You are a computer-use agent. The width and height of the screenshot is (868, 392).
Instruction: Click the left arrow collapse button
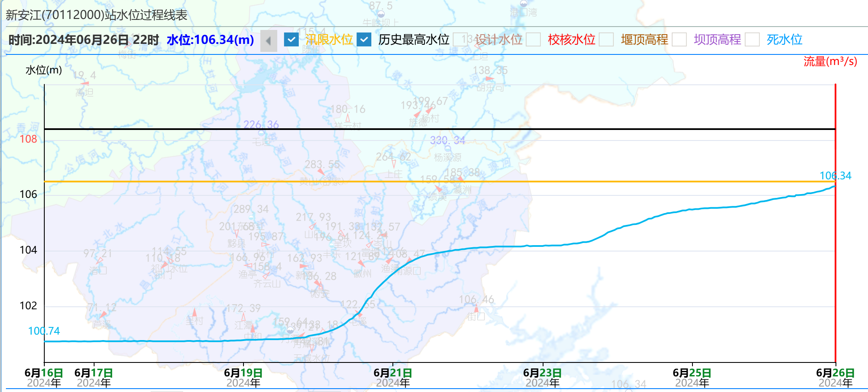pyautogui.click(x=268, y=41)
